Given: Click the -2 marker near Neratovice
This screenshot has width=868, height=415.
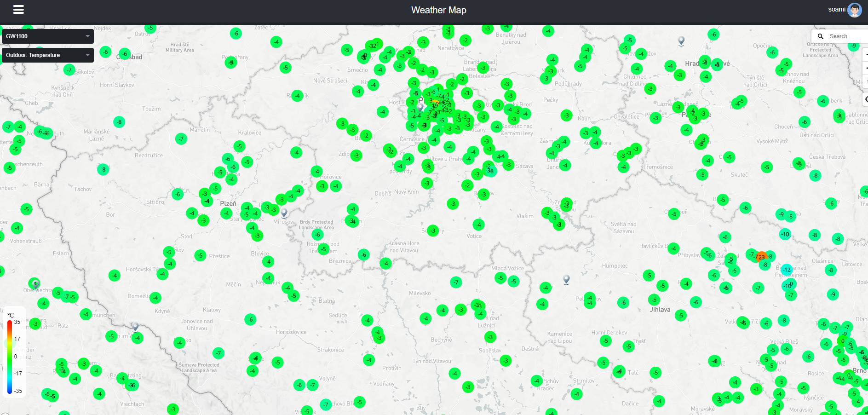Looking at the screenshot, I should [465, 40].
